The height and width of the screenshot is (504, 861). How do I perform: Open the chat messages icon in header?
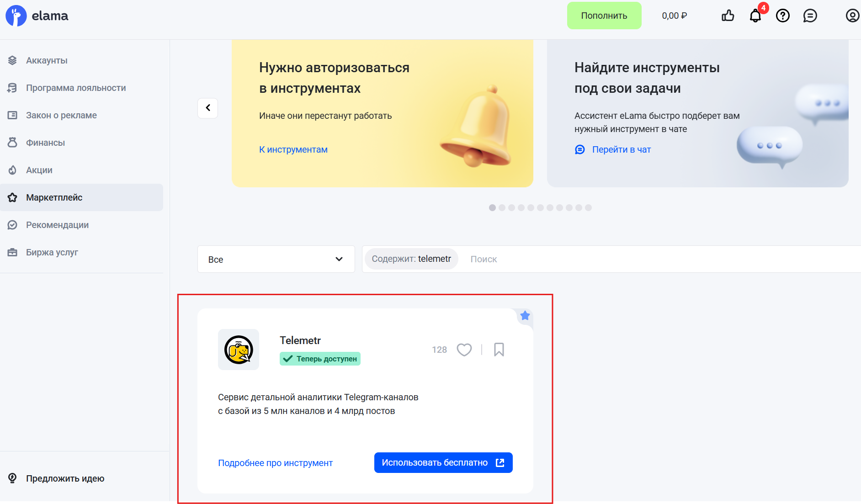[810, 16]
